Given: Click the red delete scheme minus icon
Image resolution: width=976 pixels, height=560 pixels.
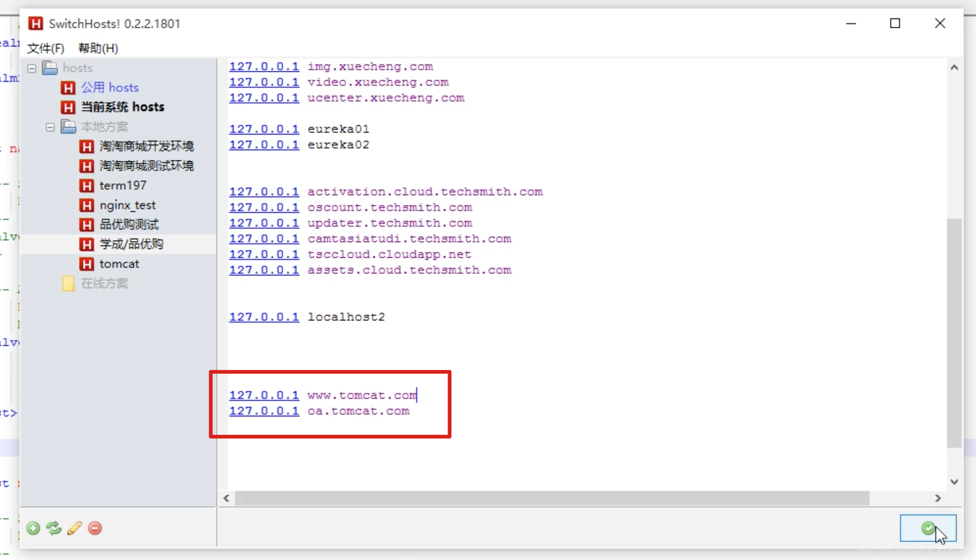Looking at the screenshot, I should [95, 528].
